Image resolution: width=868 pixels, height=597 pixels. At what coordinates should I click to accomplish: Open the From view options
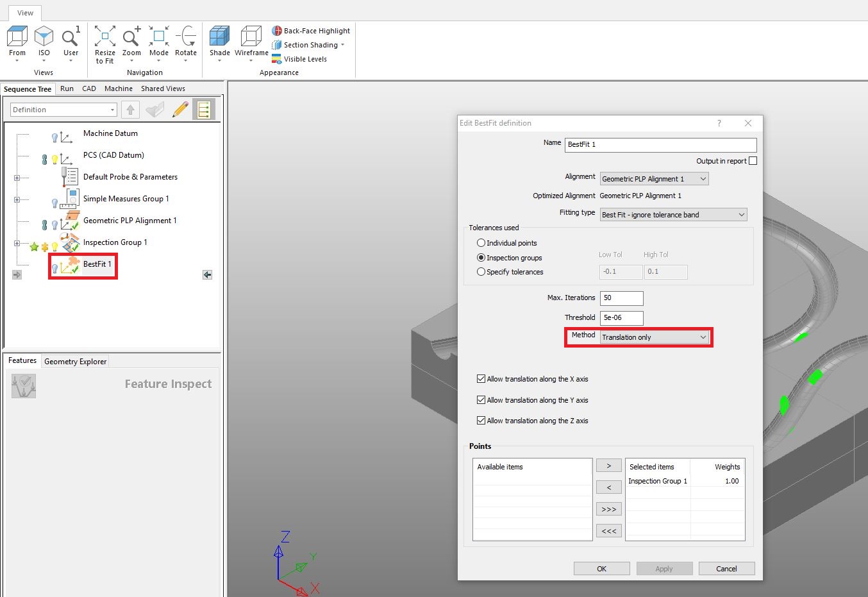click(17, 44)
